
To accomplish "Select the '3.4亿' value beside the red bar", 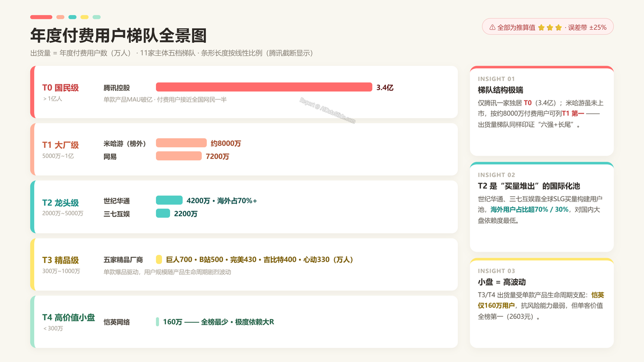I will (x=385, y=87).
